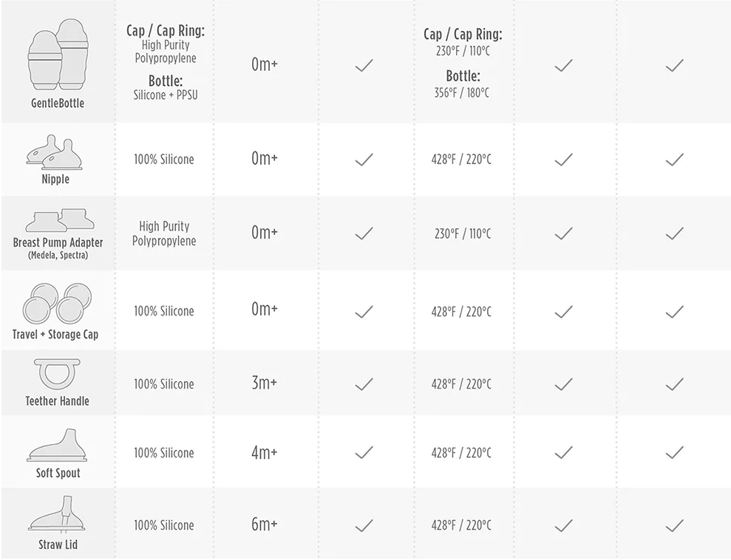Click the GentleBottle label text

coord(58,103)
